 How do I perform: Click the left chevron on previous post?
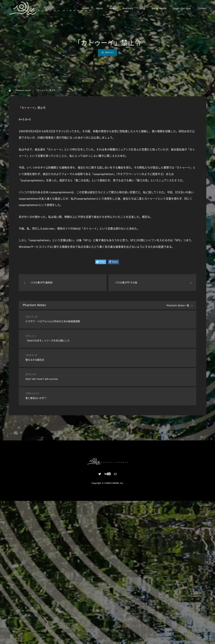pos(24,283)
